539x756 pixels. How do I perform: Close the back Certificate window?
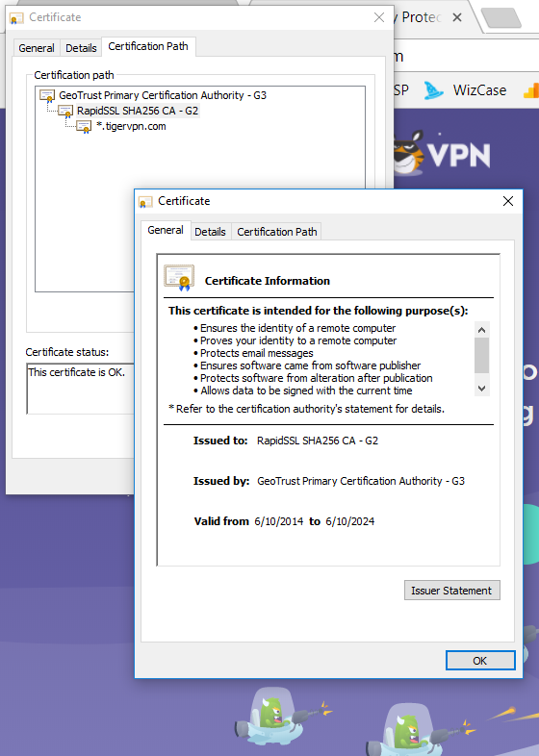coord(379,17)
